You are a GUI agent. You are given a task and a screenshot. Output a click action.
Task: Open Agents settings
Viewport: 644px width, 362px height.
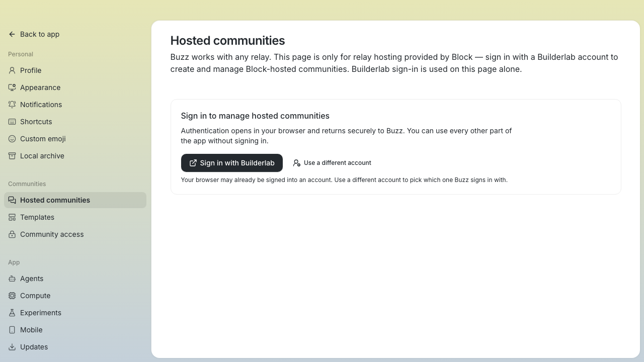click(75, 279)
